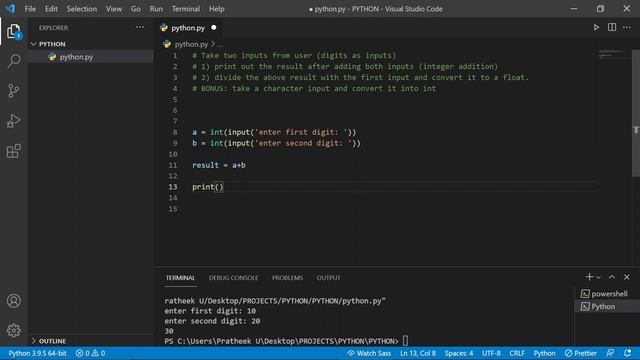Click the Watch Sass status item
Viewport: 640px width, 360px height.
369,353
